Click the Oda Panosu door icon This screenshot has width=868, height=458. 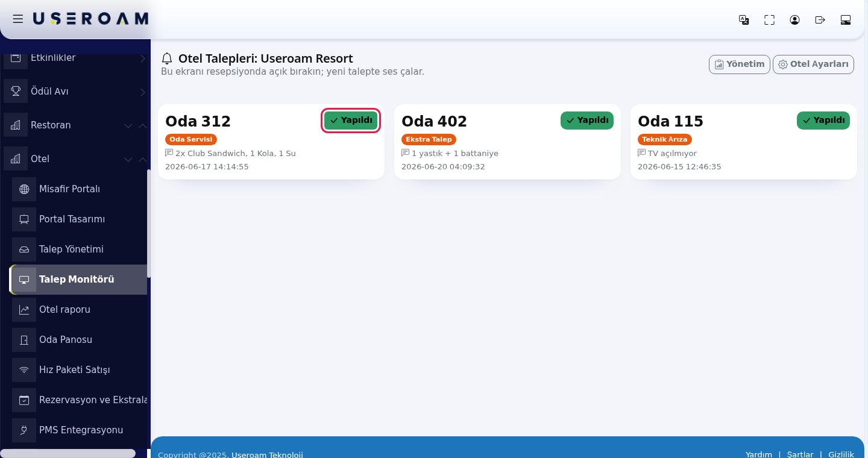(24, 340)
